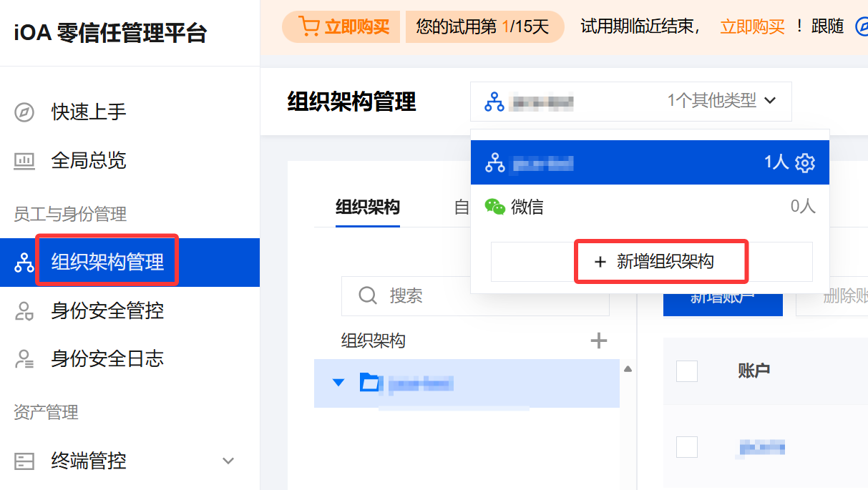Click the 新增组织架构 button
868x490 pixels.
coord(652,262)
